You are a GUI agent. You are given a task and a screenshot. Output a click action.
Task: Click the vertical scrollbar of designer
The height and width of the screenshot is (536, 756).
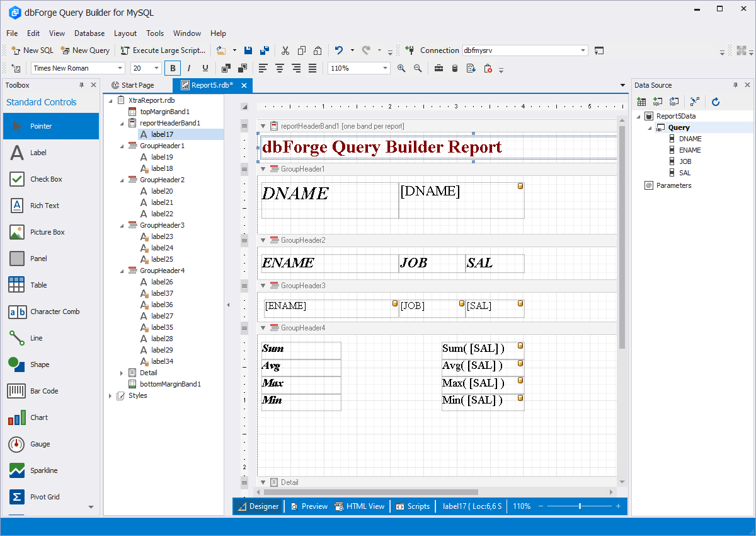coord(622,237)
